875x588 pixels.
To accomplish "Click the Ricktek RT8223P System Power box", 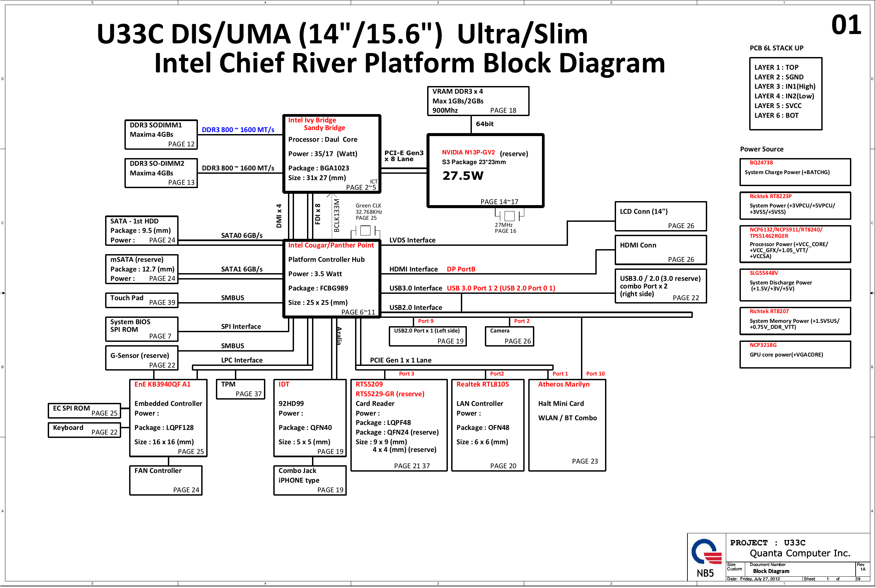I will coord(795,205).
